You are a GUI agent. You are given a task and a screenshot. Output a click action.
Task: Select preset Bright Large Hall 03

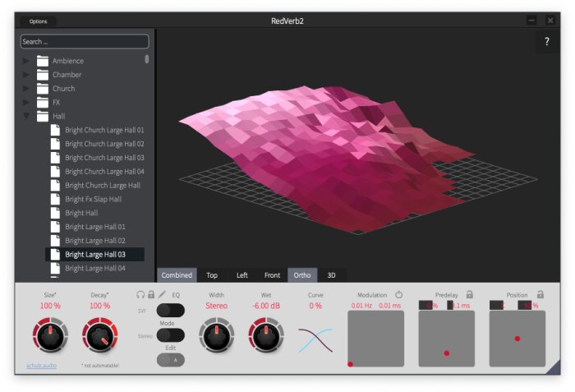[x=95, y=255]
